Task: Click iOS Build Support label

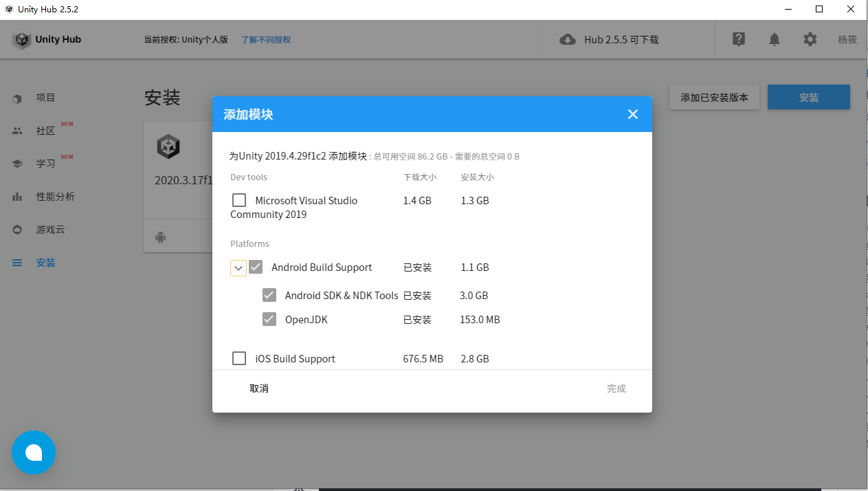Action: click(x=296, y=359)
